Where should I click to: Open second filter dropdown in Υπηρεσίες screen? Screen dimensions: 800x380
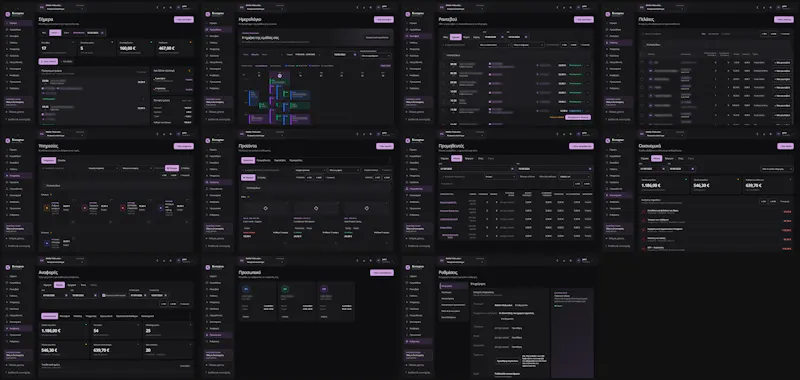coord(137,168)
